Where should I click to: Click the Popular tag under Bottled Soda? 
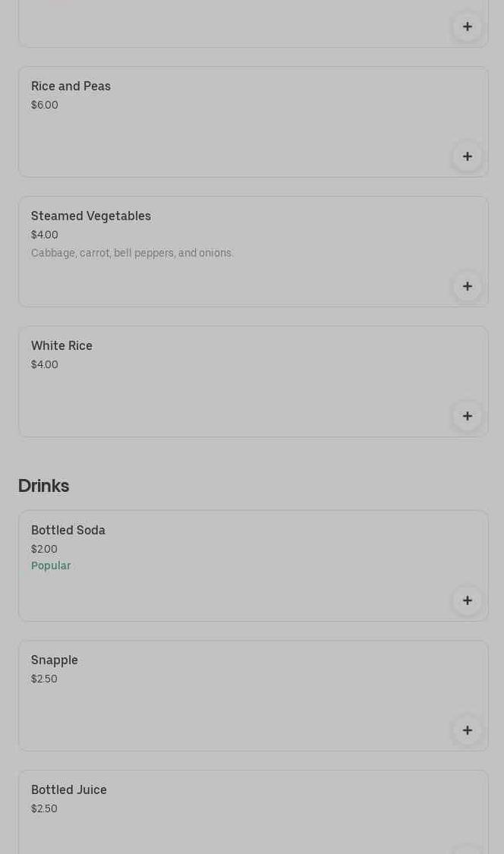(51, 566)
